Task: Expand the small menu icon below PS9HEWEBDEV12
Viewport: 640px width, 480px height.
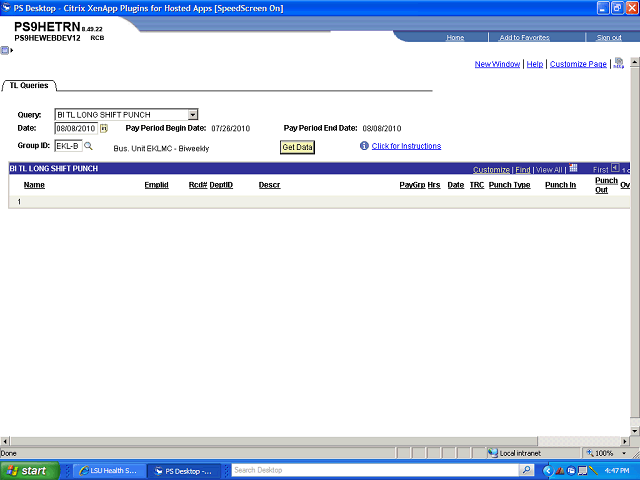Action: pos(7,50)
